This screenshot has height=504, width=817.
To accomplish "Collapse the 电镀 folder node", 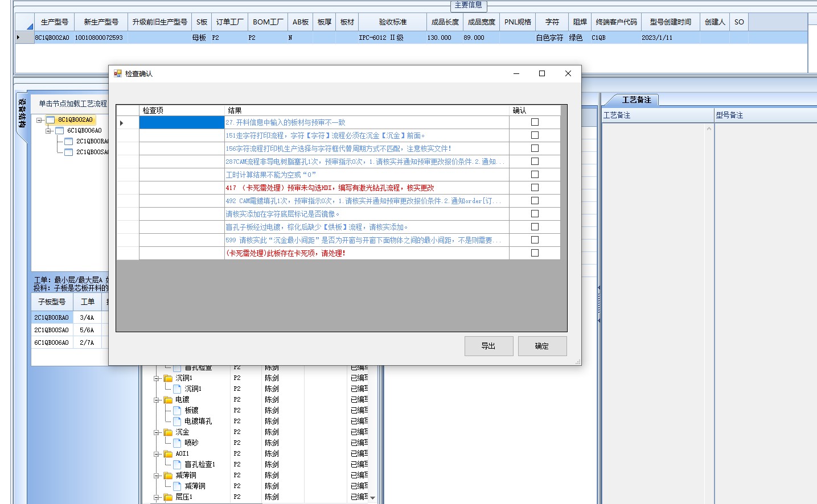I will [157, 400].
